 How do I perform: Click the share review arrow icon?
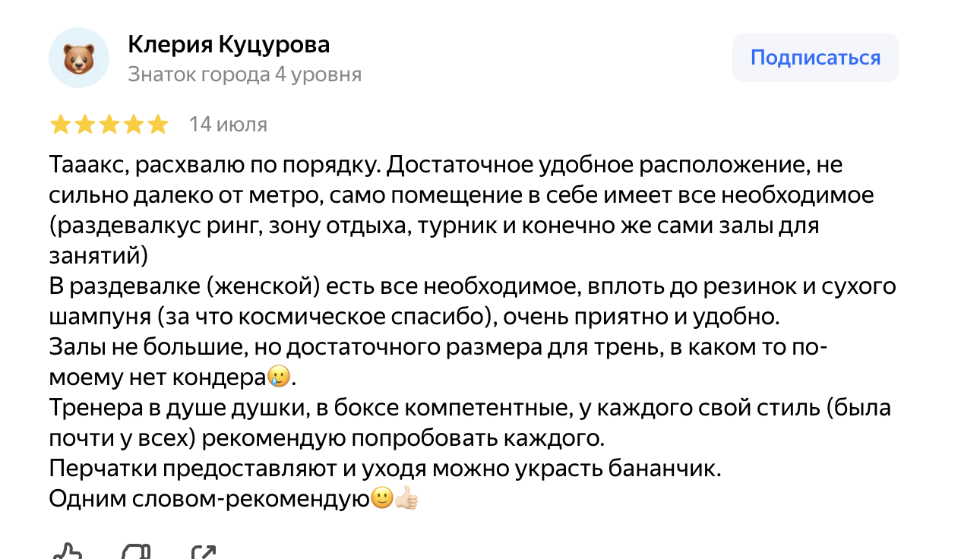click(205, 553)
